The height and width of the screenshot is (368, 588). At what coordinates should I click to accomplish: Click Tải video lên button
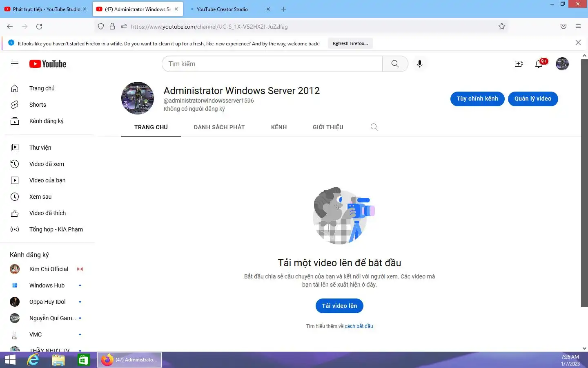point(339,306)
